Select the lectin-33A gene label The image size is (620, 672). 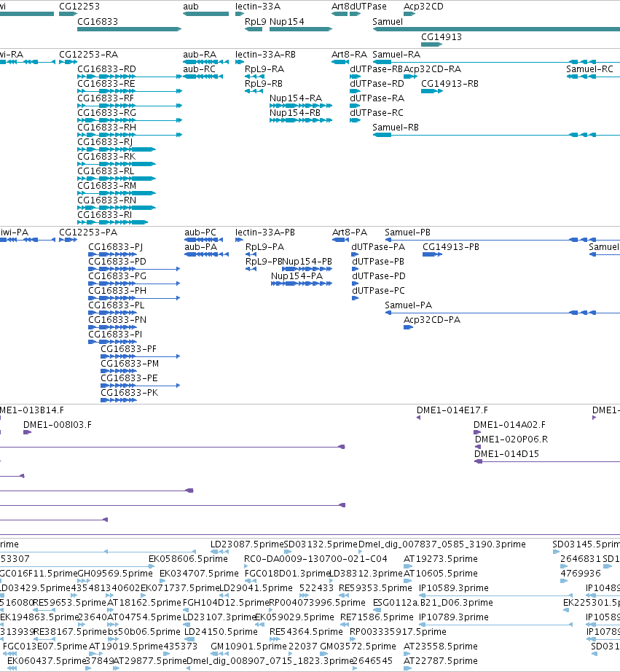click(257, 7)
